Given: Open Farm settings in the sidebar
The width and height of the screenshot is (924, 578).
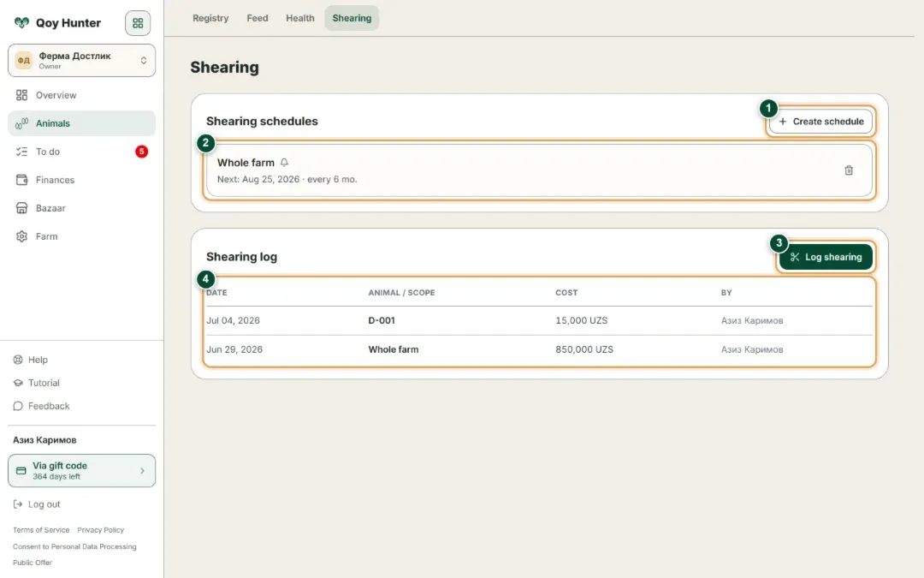Looking at the screenshot, I should pyautogui.click(x=81, y=236).
